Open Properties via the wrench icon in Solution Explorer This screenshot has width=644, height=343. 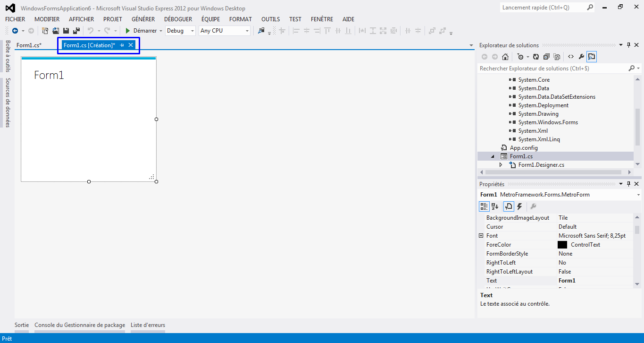click(x=581, y=57)
